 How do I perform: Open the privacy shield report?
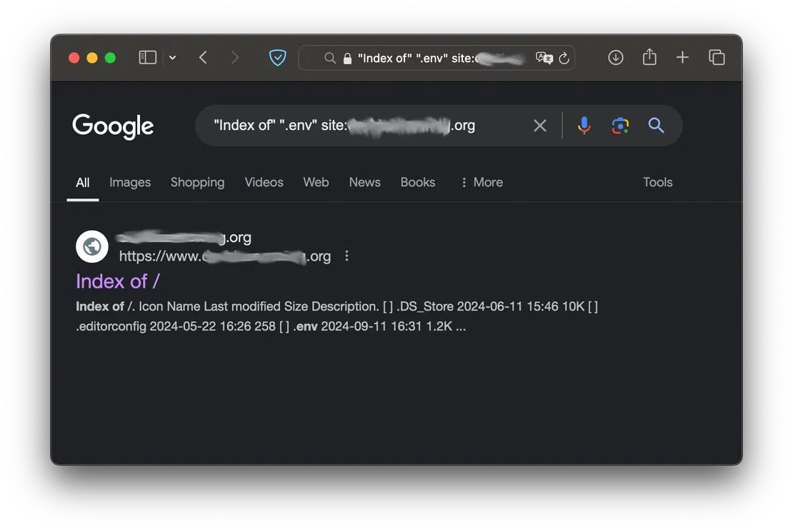(x=277, y=58)
